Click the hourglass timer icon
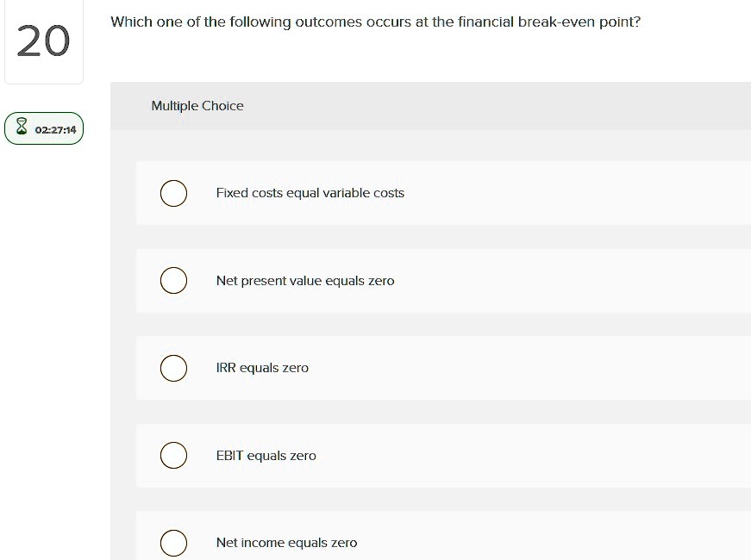The height and width of the screenshot is (560, 751). click(21, 128)
